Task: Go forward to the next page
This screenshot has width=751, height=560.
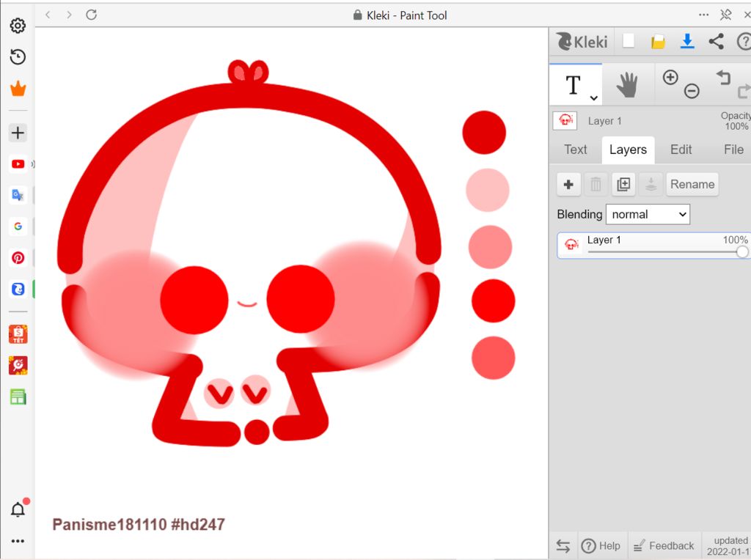Action: coord(70,15)
